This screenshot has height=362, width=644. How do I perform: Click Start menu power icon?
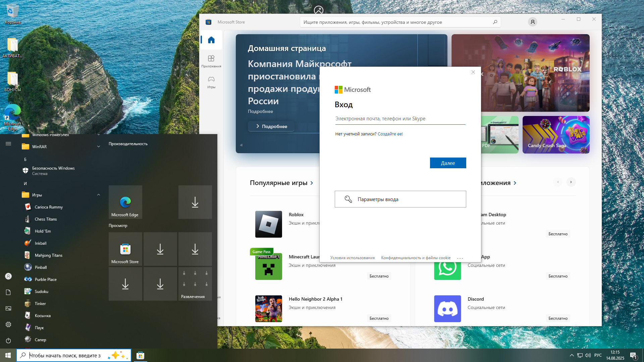(8, 341)
